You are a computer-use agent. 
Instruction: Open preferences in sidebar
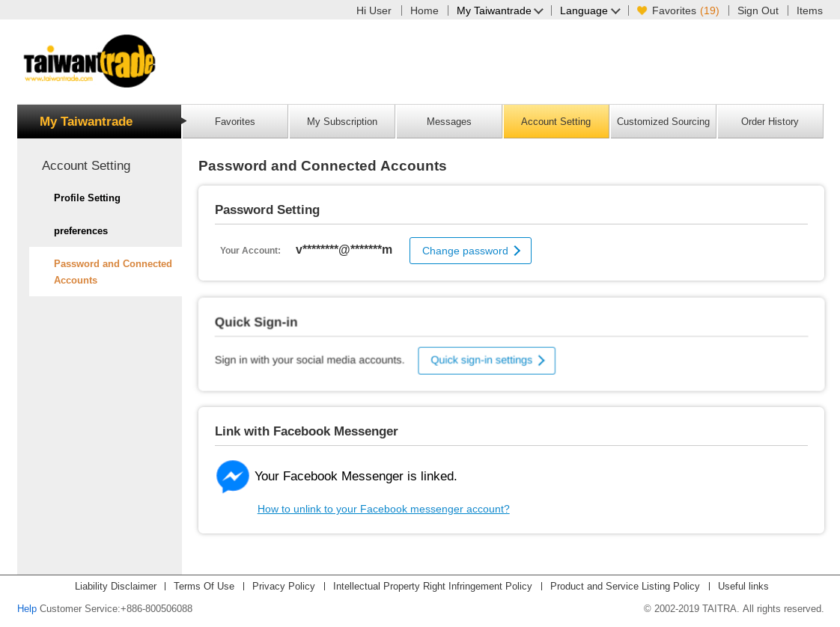point(81,230)
